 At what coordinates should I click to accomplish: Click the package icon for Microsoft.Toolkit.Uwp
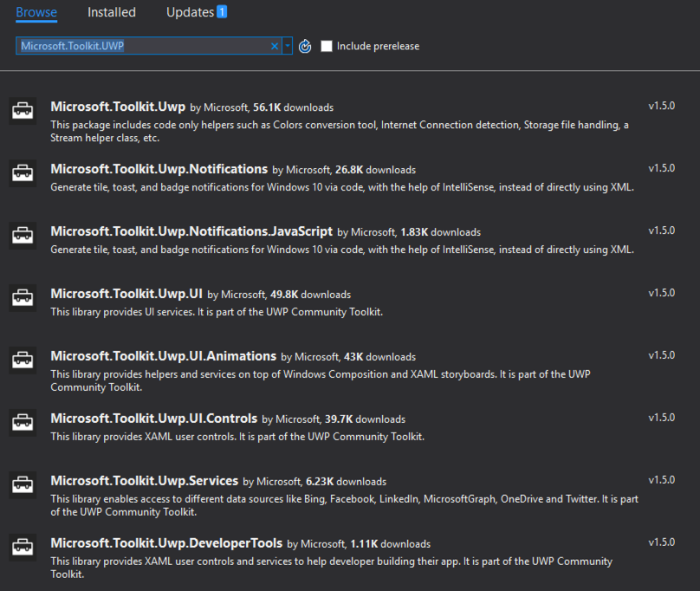[x=23, y=111]
